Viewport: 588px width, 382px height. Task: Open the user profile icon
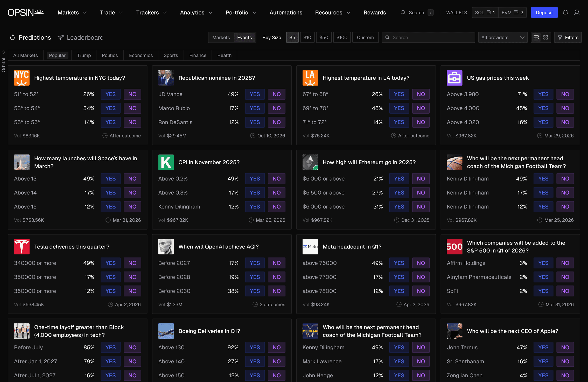point(577,12)
